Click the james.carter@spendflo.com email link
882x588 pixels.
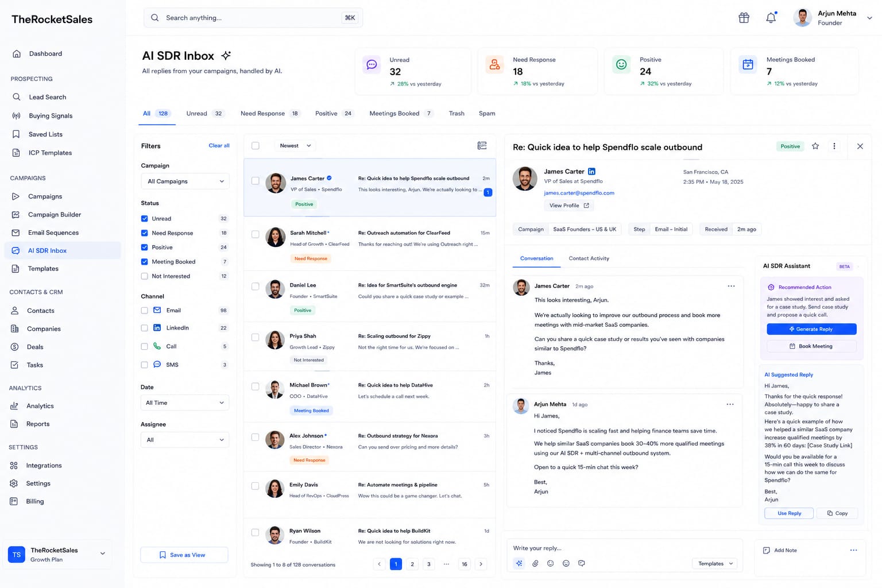[579, 193]
